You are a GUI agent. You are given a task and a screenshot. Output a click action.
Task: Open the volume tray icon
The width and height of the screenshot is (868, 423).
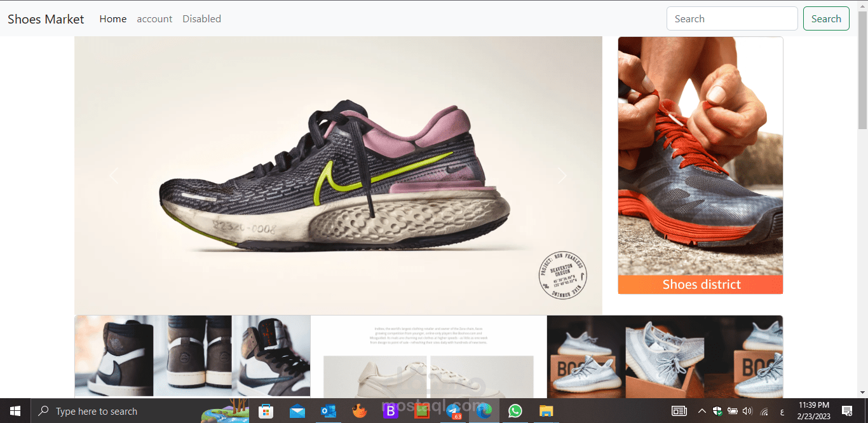[748, 412]
